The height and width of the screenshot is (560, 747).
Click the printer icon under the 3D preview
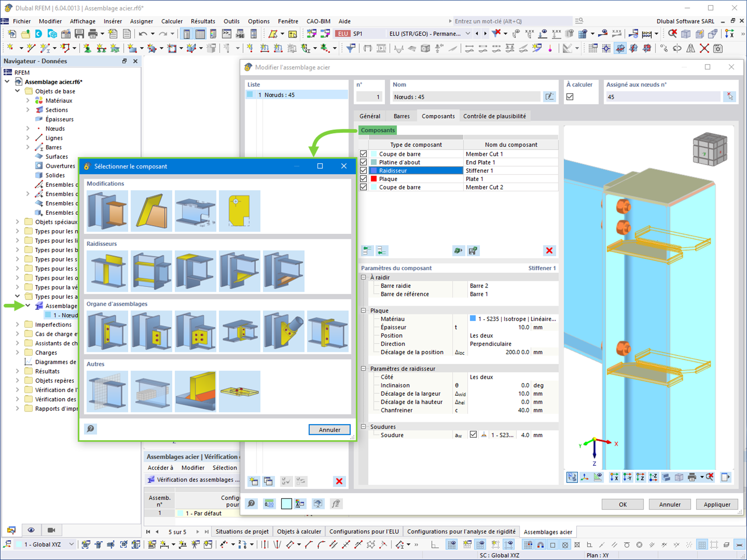692,477
